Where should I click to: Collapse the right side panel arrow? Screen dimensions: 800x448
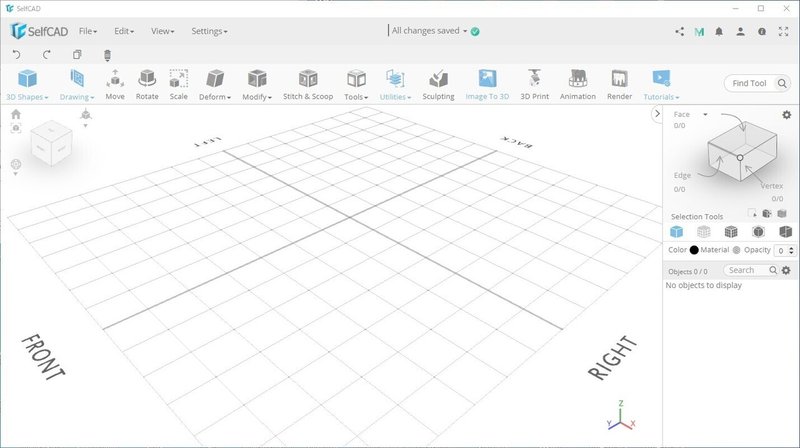tap(657, 114)
